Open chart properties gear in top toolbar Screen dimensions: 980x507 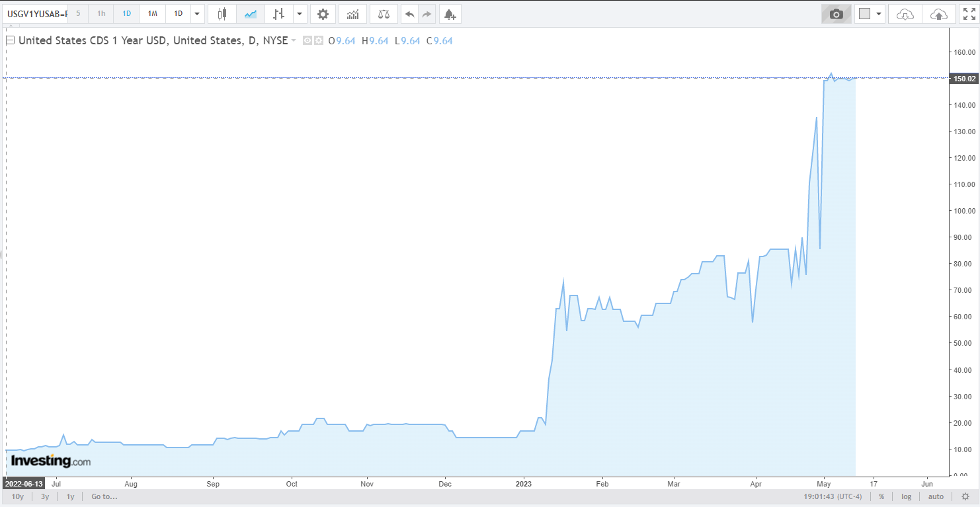(323, 13)
